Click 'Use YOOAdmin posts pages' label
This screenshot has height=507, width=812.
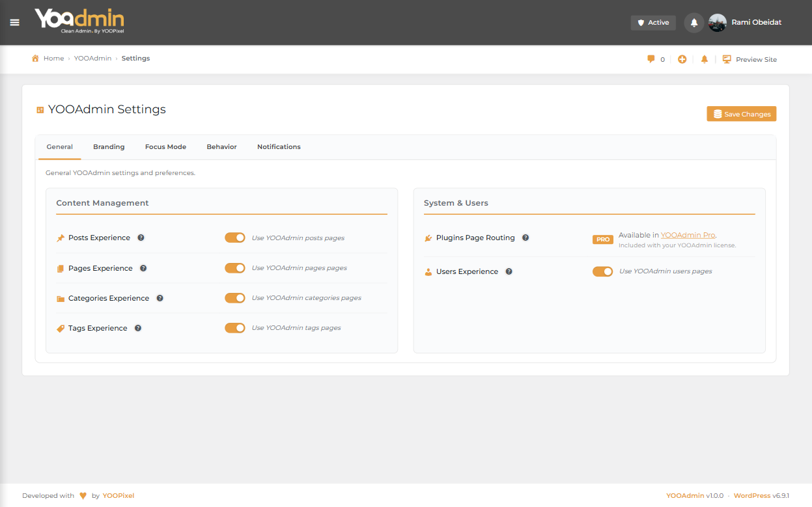(x=298, y=238)
